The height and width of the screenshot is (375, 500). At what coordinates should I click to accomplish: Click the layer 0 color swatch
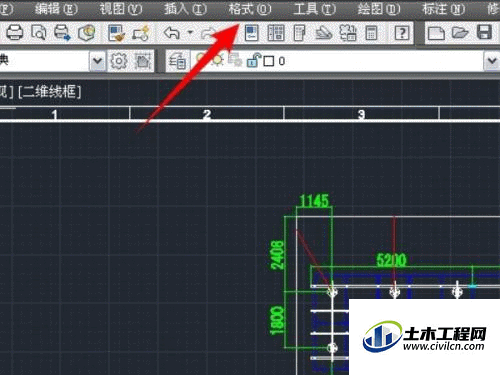tap(269, 61)
